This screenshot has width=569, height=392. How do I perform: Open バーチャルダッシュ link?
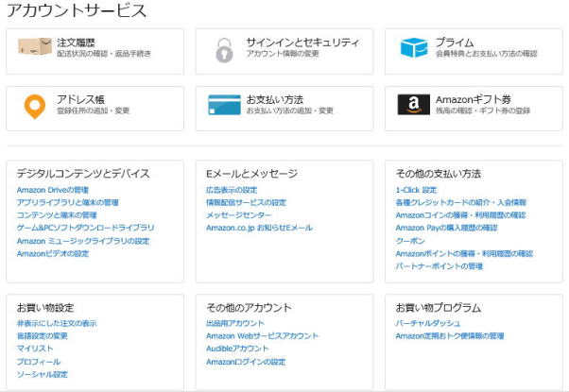(x=428, y=323)
